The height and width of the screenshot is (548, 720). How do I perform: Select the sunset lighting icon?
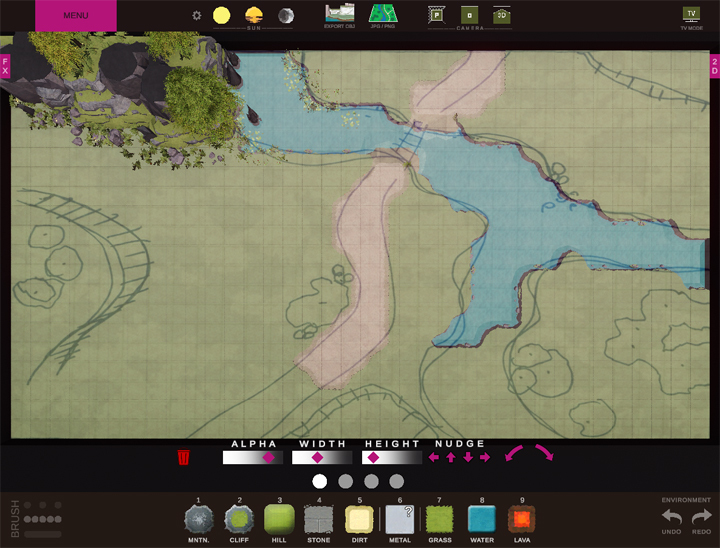coord(254,15)
